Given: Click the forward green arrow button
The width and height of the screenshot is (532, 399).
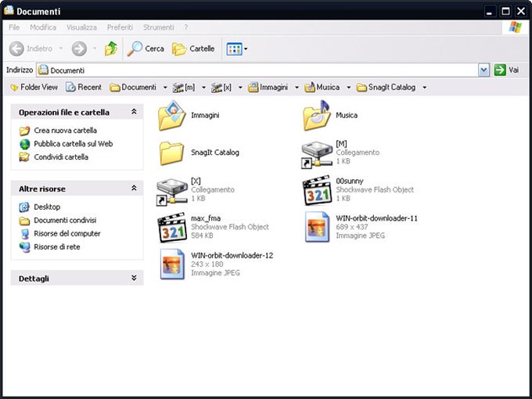Looking at the screenshot, I should pyautogui.click(x=79, y=49).
